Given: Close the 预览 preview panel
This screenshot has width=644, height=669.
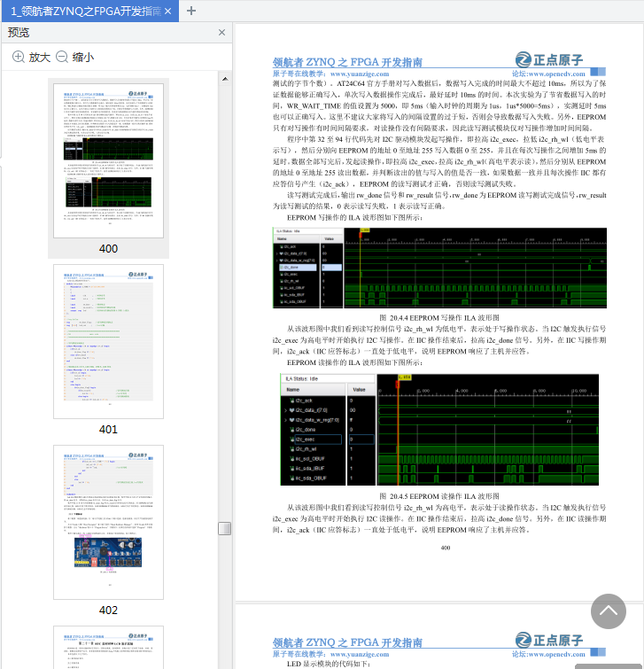Looking at the screenshot, I should 221,33.
